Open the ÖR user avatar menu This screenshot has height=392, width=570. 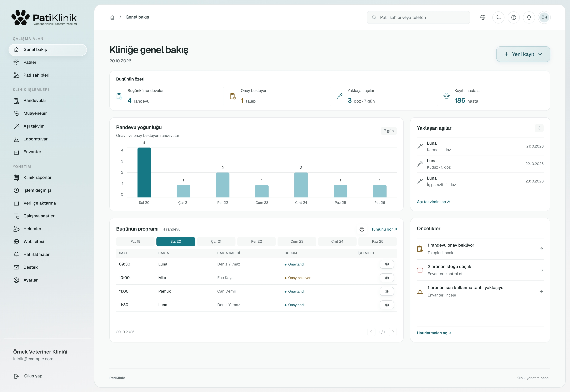544,17
